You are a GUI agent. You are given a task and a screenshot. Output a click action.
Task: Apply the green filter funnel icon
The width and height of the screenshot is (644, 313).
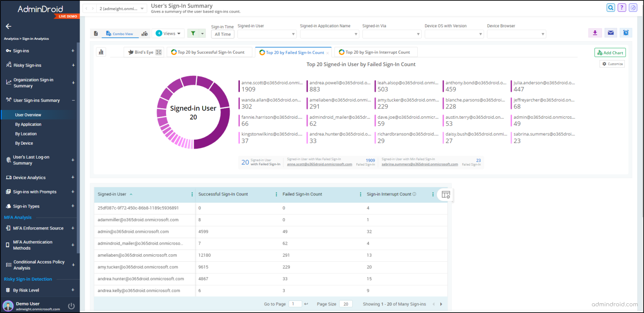(194, 32)
